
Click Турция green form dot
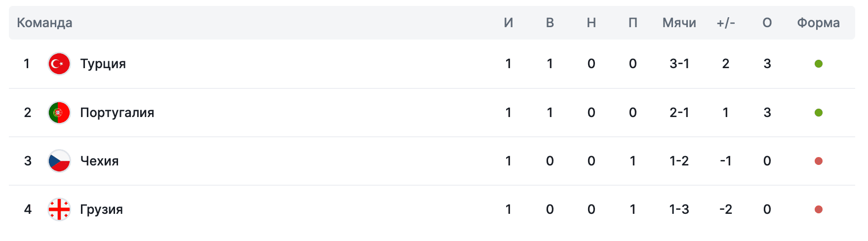coord(818,64)
